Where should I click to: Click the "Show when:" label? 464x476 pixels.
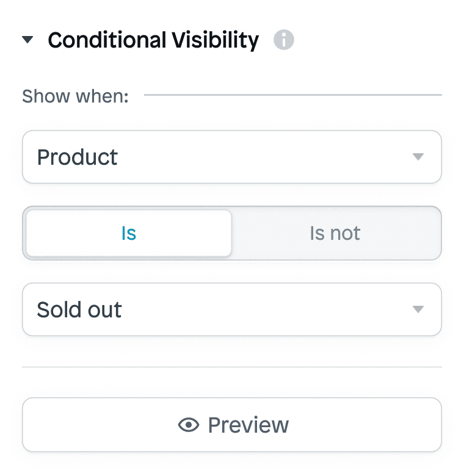click(x=75, y=96)
